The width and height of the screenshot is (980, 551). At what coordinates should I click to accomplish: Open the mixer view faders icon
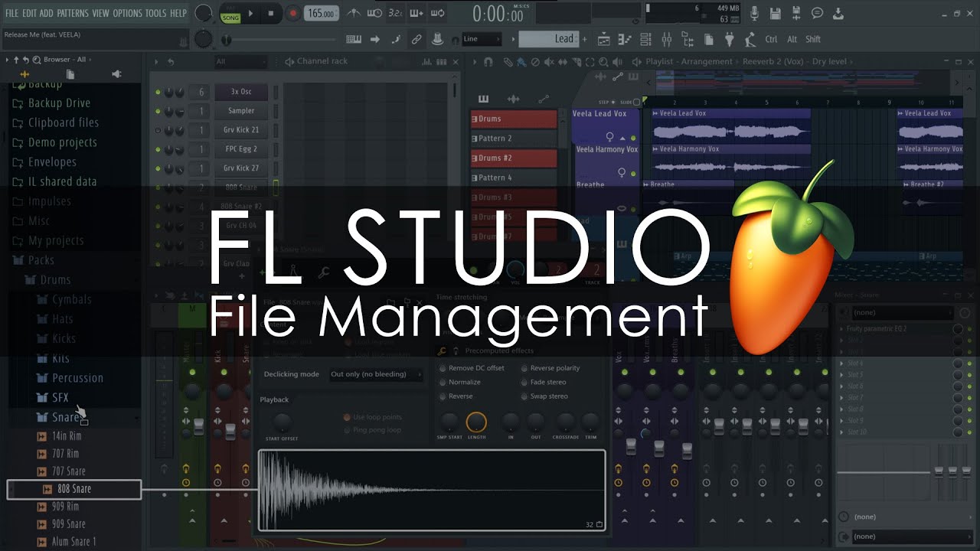tap(666, 39)
